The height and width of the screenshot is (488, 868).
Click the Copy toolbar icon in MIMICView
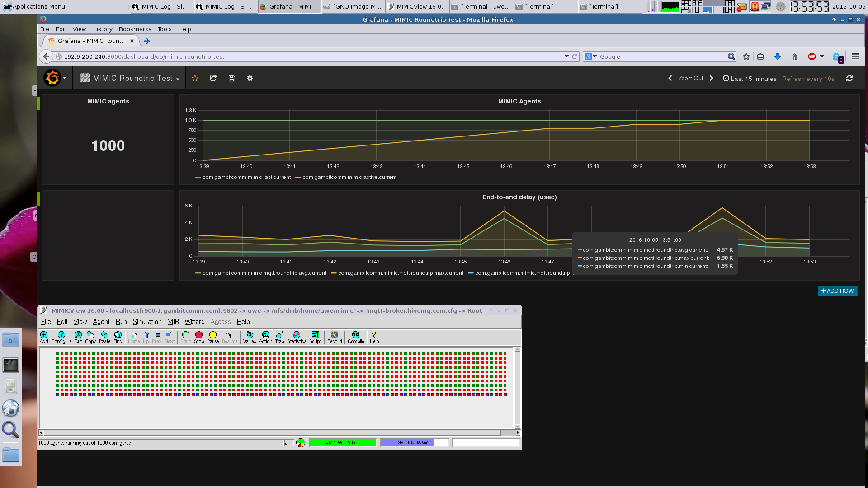pyautogui.click(x=90, y=337)
